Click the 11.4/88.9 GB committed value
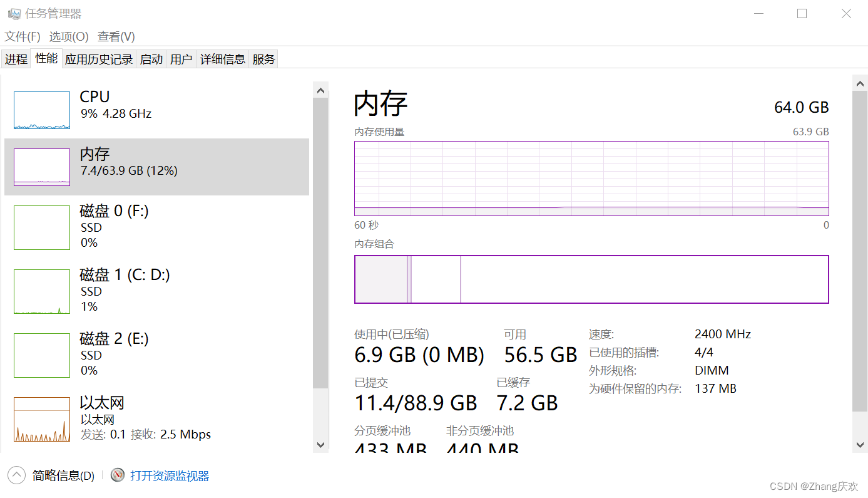This screenshot has height=498, width=868. (x=416, y=402)
